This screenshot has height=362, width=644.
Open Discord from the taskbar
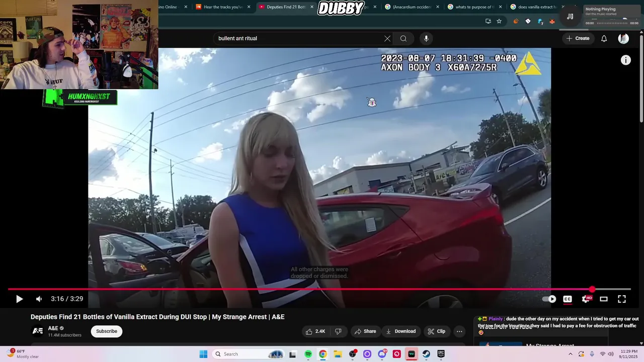pyautogui.click(x=382, y=354)
